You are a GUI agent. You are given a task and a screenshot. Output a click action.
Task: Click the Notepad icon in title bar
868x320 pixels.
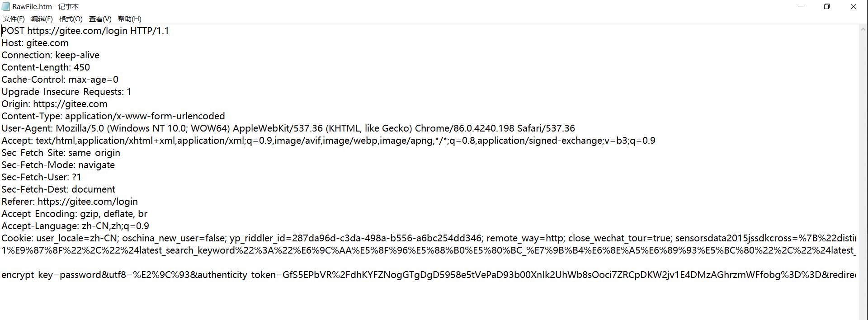click(x=6, y=6)
